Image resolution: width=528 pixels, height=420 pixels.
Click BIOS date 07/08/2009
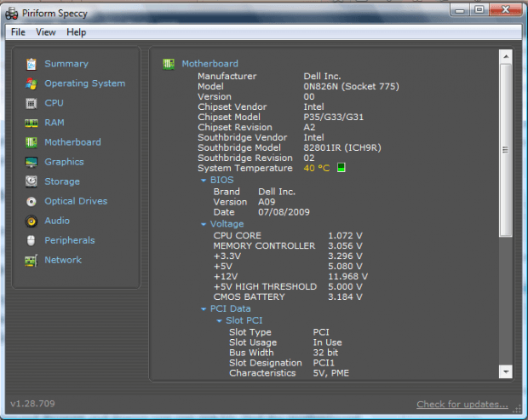(x=284, y=212)
